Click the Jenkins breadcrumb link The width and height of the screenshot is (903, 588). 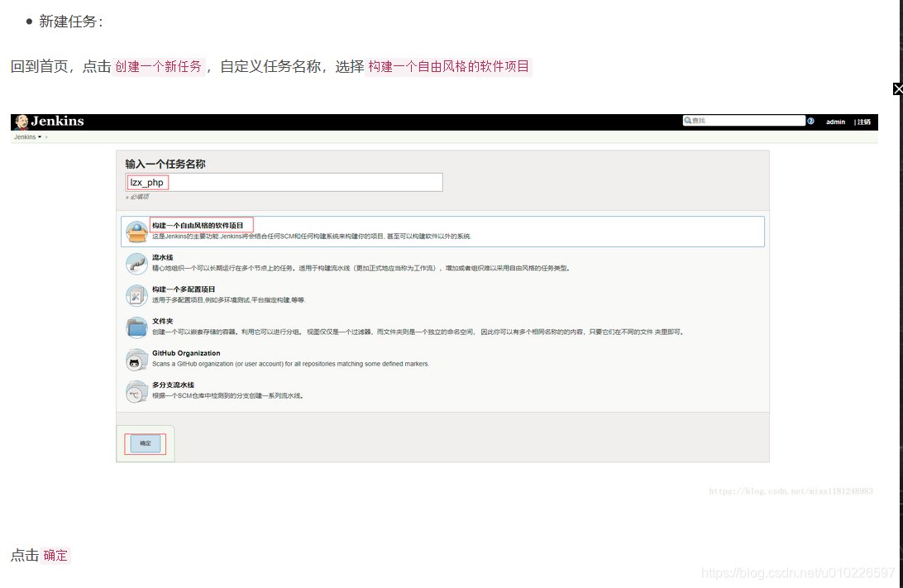[x=25, y=137]
